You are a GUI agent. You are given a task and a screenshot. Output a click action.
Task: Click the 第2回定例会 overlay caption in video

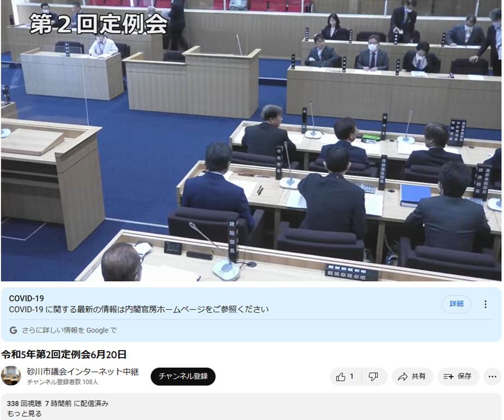98,24
